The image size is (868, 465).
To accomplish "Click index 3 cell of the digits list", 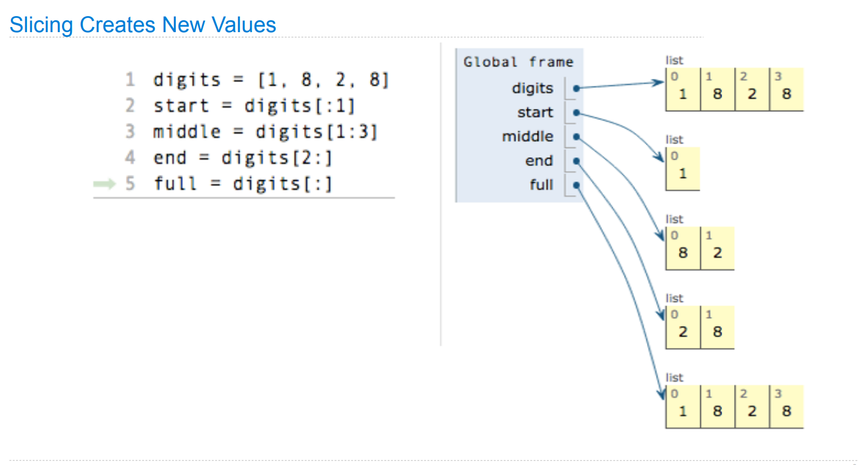I will click(786, 89).
